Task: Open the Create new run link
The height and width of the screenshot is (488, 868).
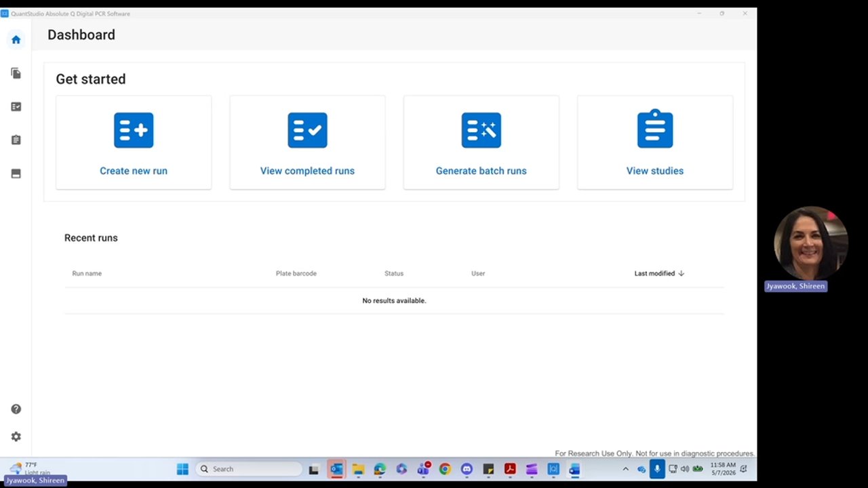Action: coord(134,171)
